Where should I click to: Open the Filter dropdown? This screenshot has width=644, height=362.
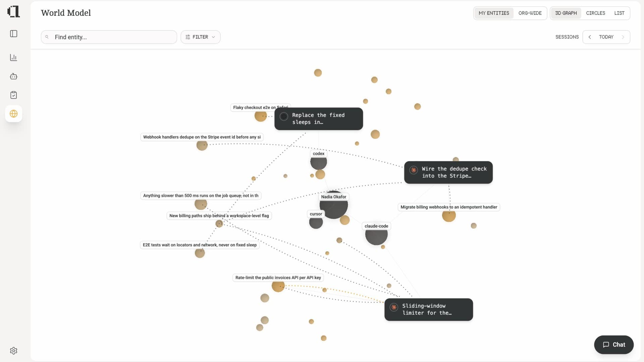click(201, 37)
